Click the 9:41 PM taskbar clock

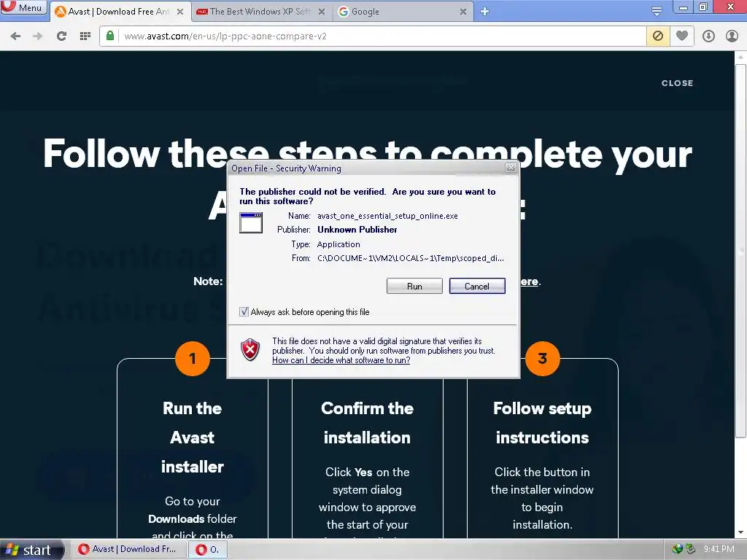(719, 549)
